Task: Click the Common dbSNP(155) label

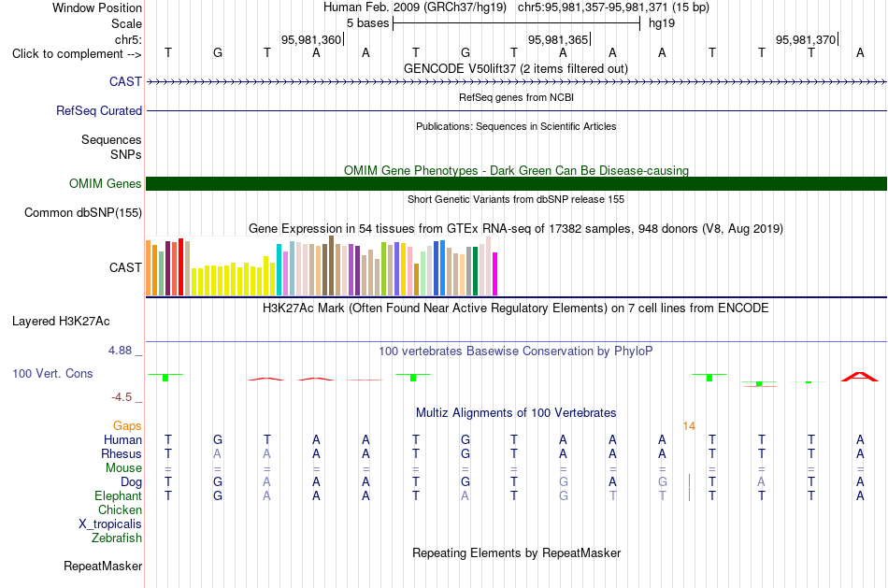Action: (x=82, y=212)
